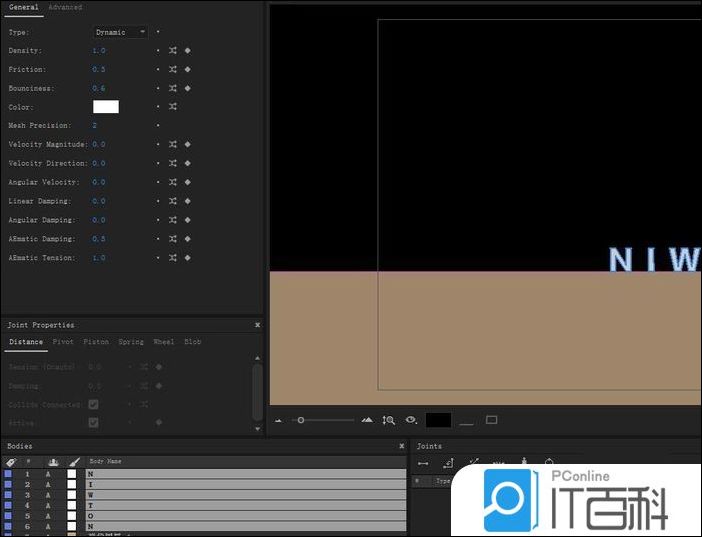
Task: Switch to the Advanced tab
Action: (65, 7)
